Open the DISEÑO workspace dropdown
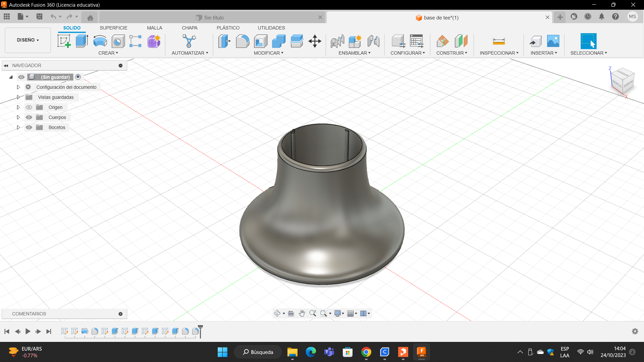 (x=28, y=40)
